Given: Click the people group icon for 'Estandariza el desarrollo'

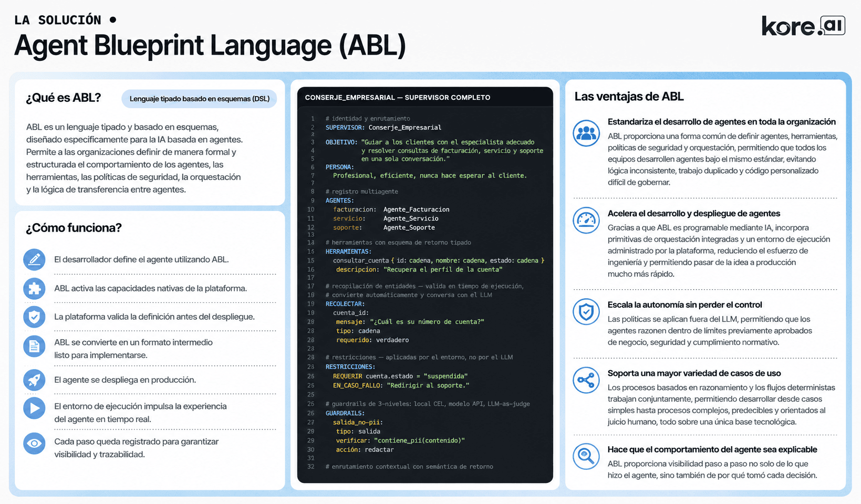Looking at the screenshot, I should (586, 133).
